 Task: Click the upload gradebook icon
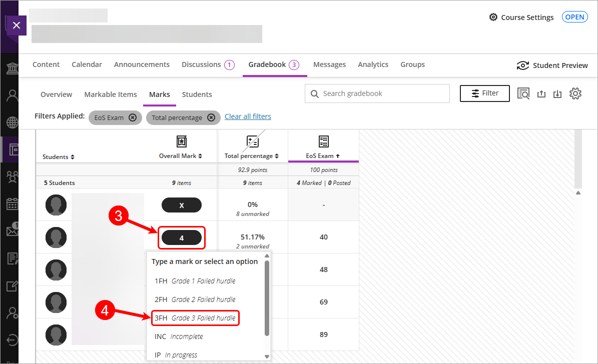(x=541, y=94)
